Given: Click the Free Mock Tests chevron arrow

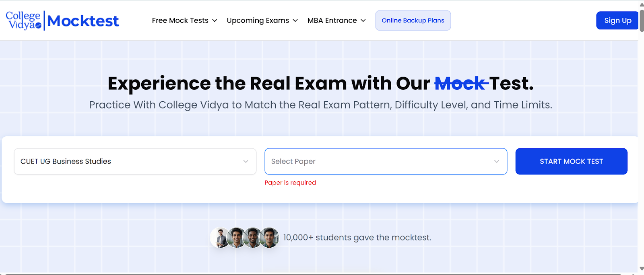Looking at the screenshot, I should (215, 21).
